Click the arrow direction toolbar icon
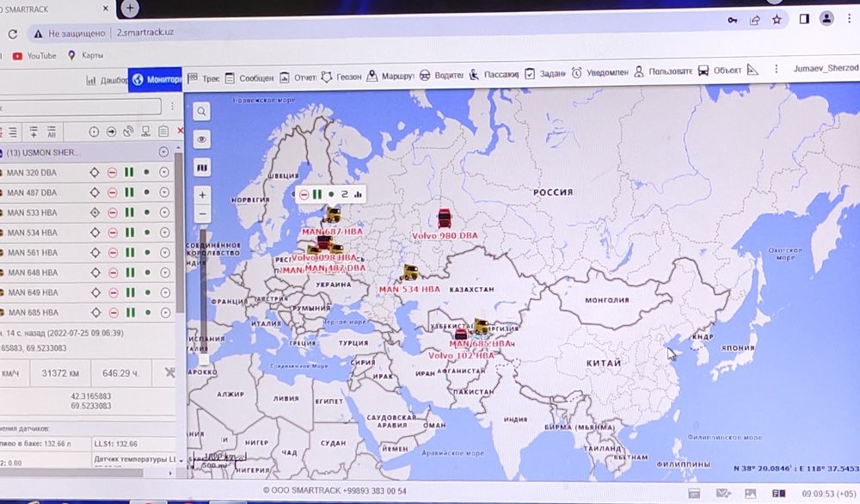This screenshot has width=860, height=504. 111,132
